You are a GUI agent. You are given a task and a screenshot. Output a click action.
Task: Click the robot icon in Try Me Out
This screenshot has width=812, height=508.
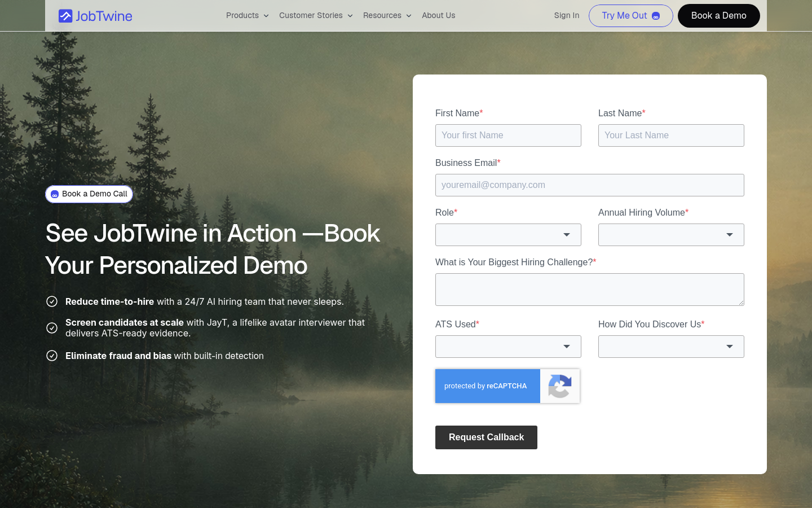point(656,16)
